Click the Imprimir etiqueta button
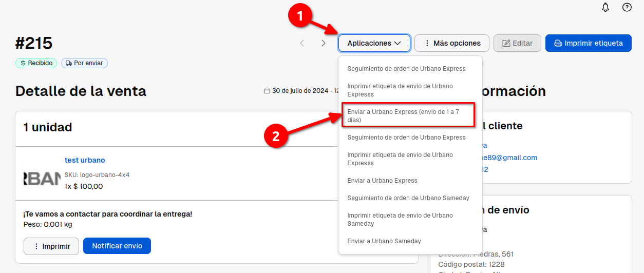 [588, 43]
